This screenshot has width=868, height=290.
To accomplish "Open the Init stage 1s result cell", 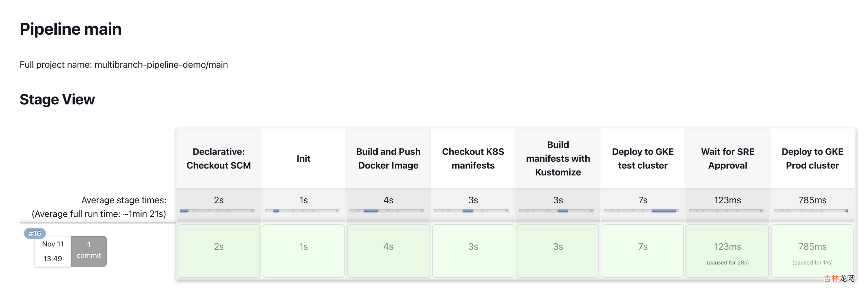I will click(303, 251).
